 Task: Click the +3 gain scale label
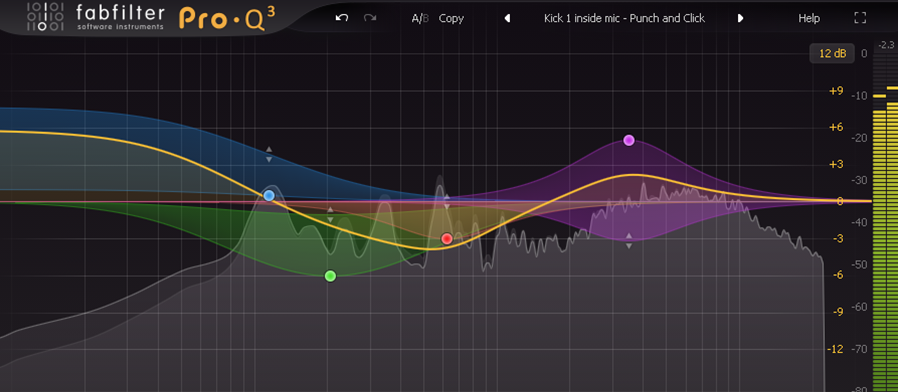836,164
